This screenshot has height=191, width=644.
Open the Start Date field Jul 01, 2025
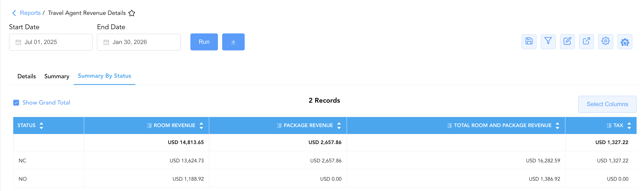tap(51, 42)
